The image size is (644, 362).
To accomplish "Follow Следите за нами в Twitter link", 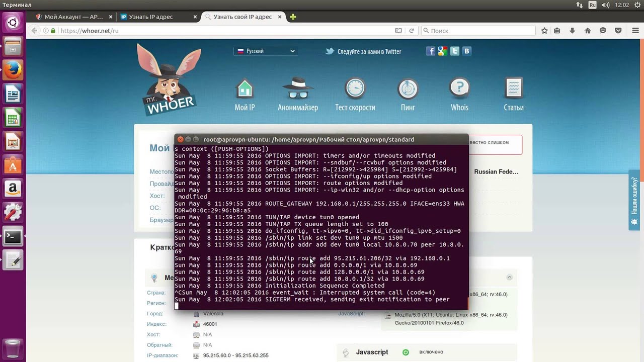I will 363,51.
